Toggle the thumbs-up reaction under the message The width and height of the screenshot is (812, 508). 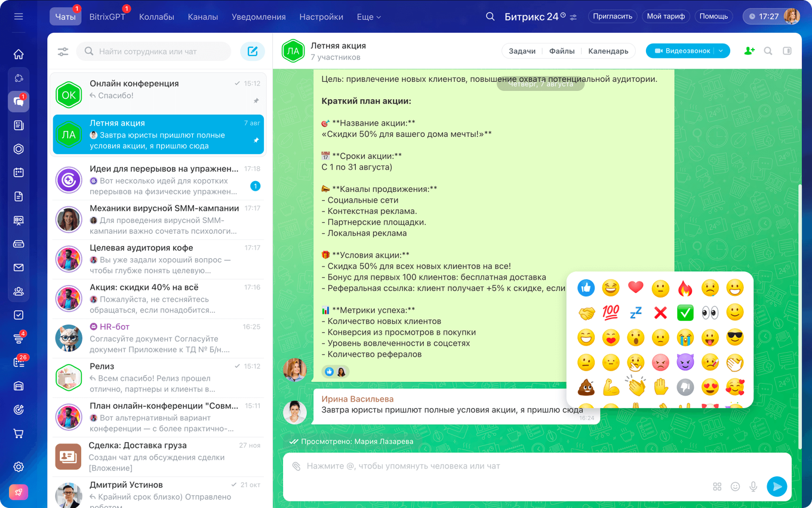point(329,372)
